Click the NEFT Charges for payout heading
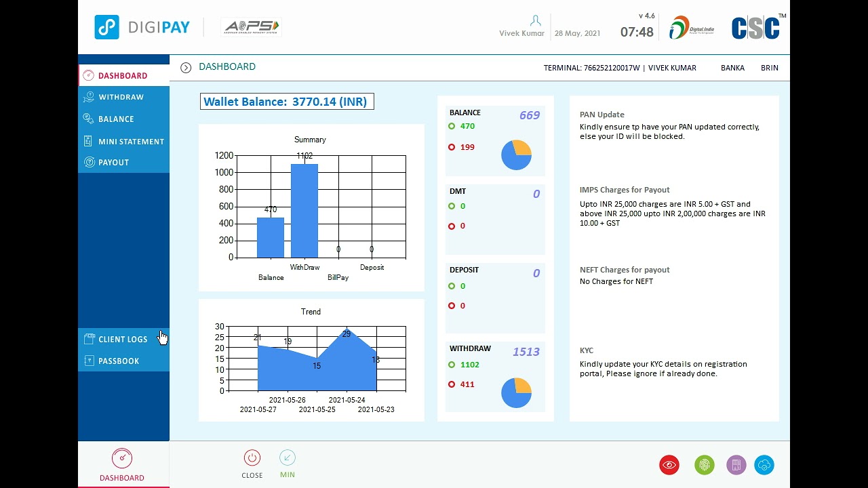 tap(625, 270)
